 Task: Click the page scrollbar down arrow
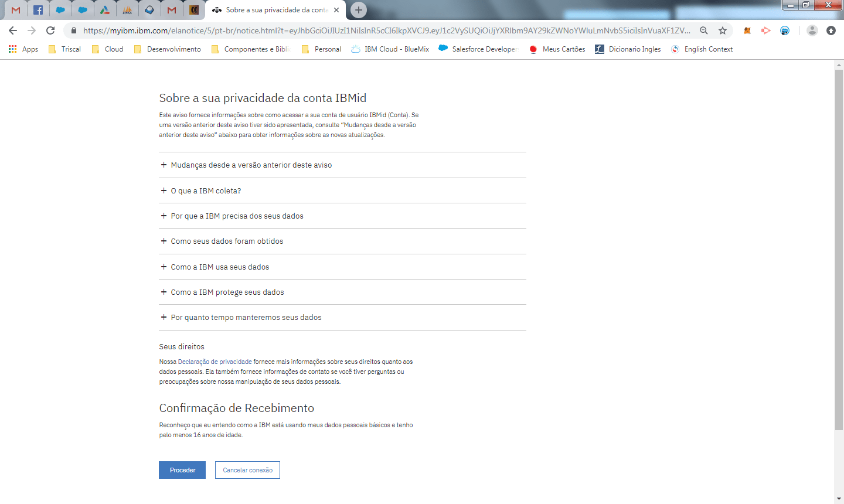(839, 499)
